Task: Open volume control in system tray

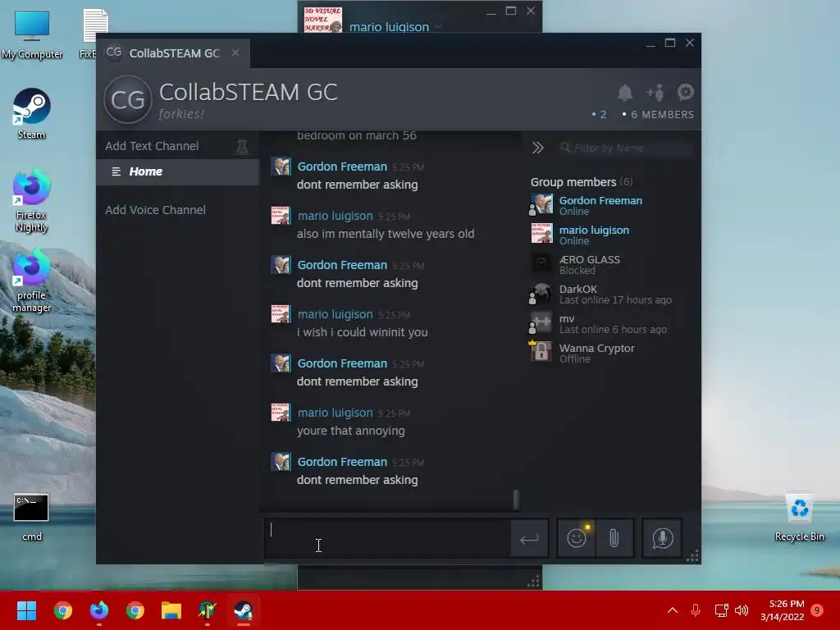Action: click(742, 610)
